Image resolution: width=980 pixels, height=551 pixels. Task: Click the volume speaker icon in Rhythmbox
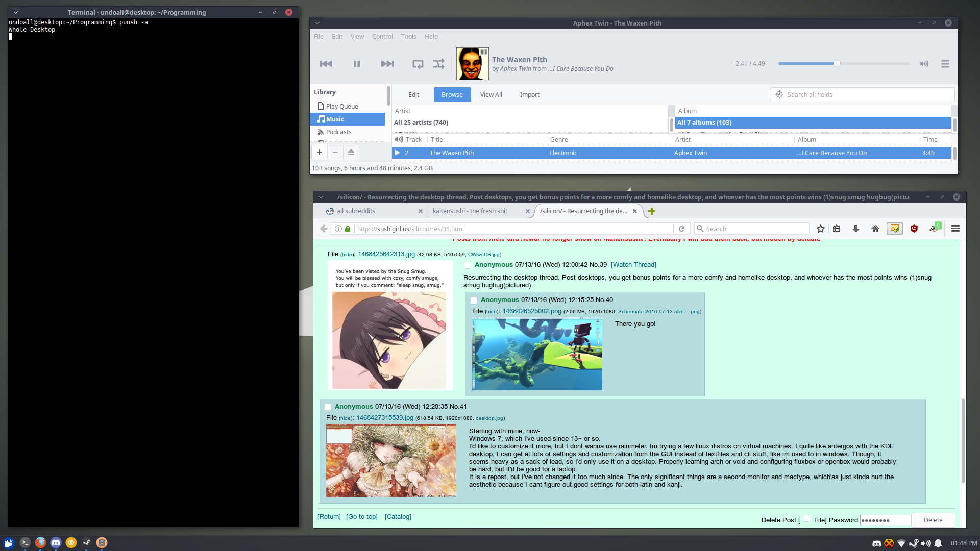924,64
